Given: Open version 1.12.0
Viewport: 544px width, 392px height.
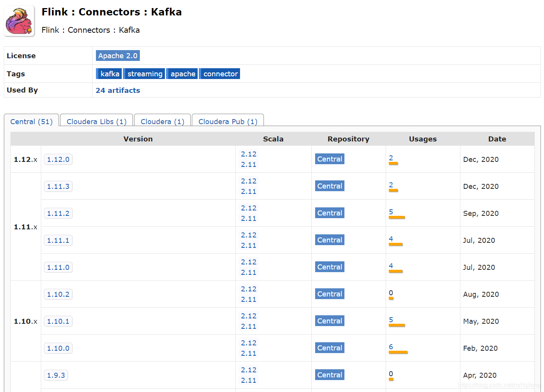Looking at the screenshot, I should point(58,160).
